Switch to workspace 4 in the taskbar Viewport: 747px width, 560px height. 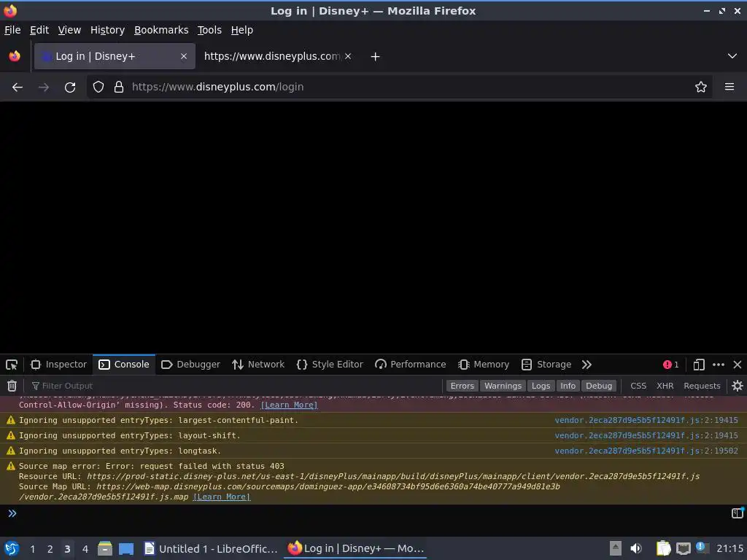tap(85, 549)
